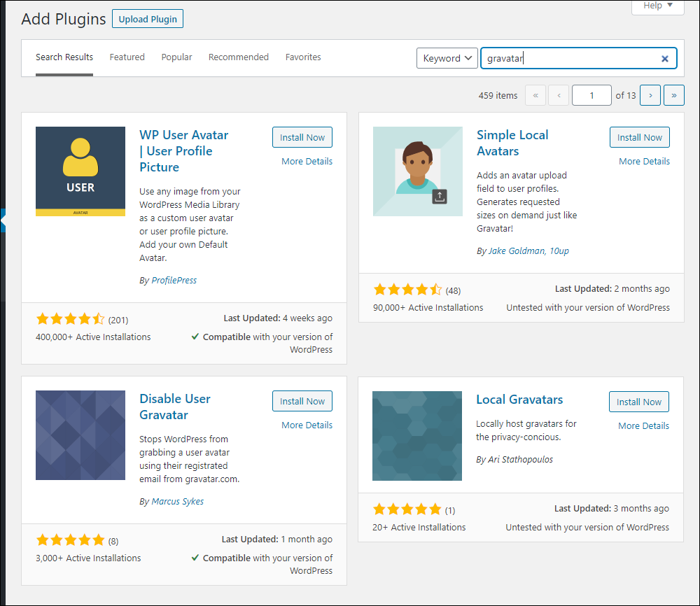Open Simple Local Avatars plugin icon
Viewport: 700px width, 606px height.
click(418, 171)
